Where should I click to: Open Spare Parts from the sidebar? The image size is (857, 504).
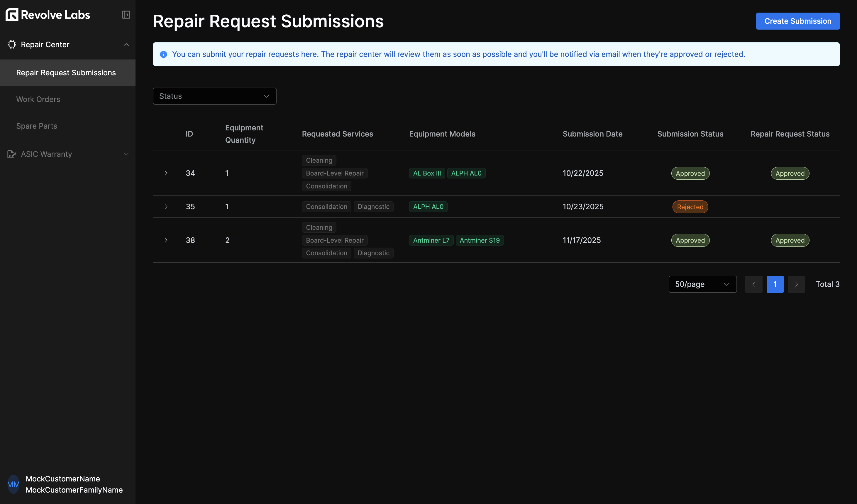(x=36, y=126)
